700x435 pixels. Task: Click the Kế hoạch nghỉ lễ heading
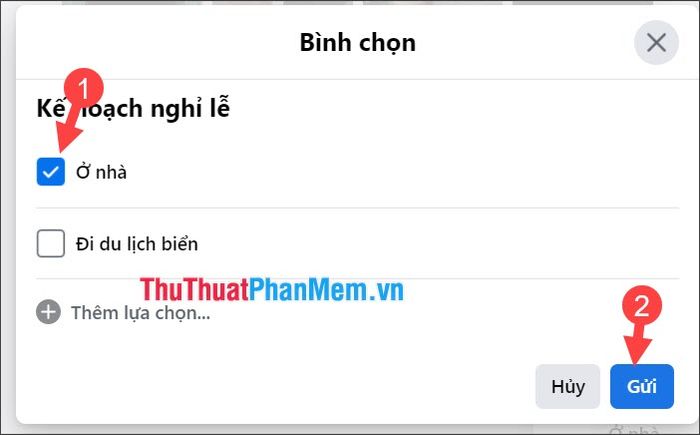pos(133,109)
